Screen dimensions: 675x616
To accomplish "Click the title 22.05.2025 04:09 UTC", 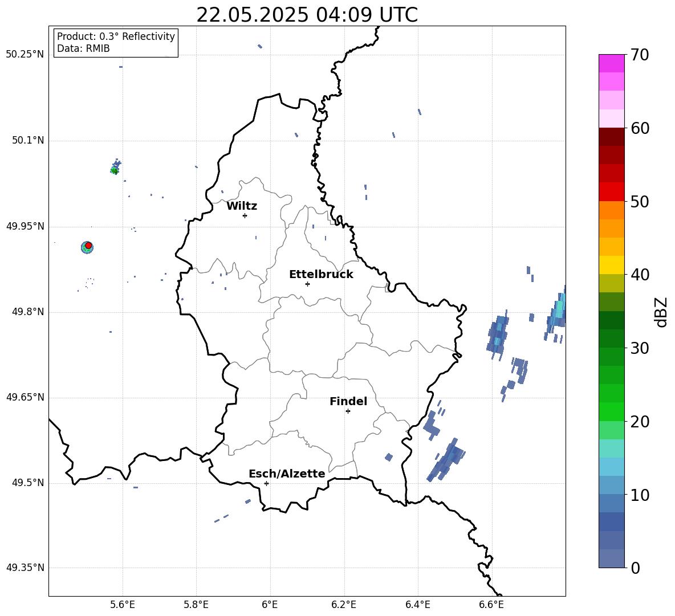I will [x=307, y=15].
